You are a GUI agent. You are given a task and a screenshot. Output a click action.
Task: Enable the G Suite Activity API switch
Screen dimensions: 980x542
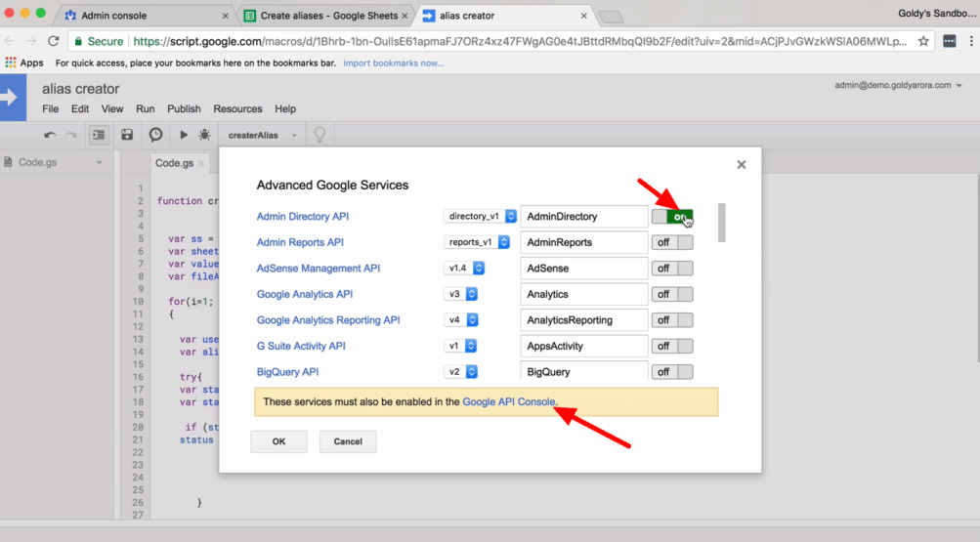pos(672,346)
